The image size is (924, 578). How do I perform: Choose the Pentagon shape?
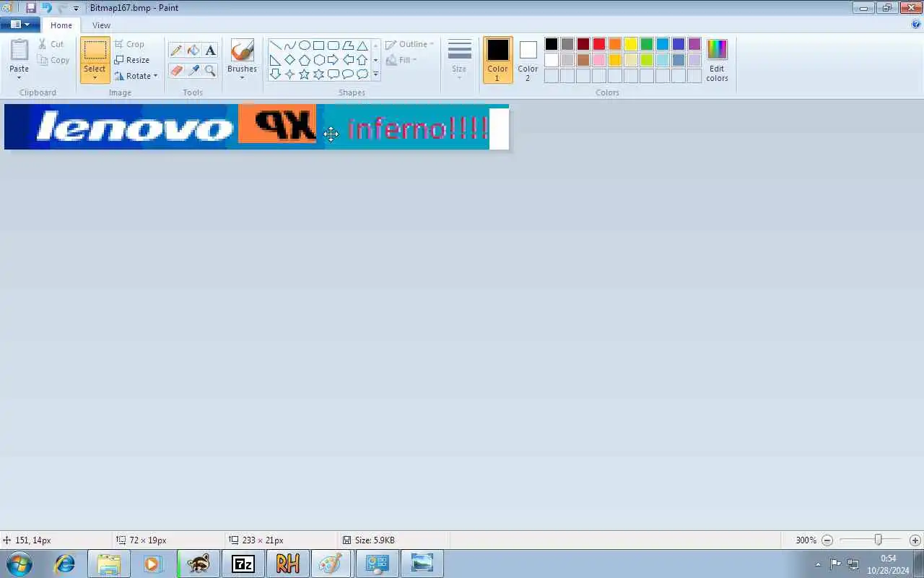tap(304, 60)
